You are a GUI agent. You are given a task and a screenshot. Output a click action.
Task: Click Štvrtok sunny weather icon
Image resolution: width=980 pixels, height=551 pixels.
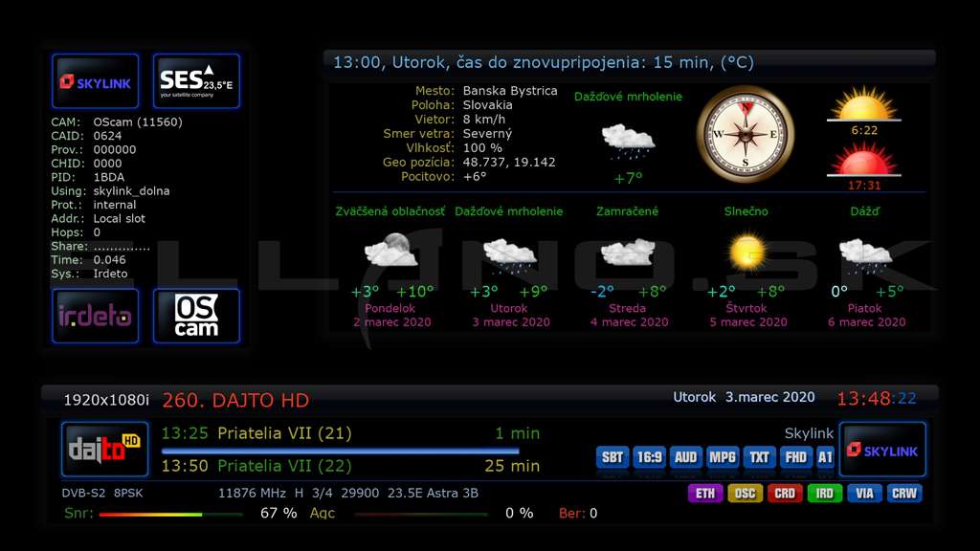(746, 252)
